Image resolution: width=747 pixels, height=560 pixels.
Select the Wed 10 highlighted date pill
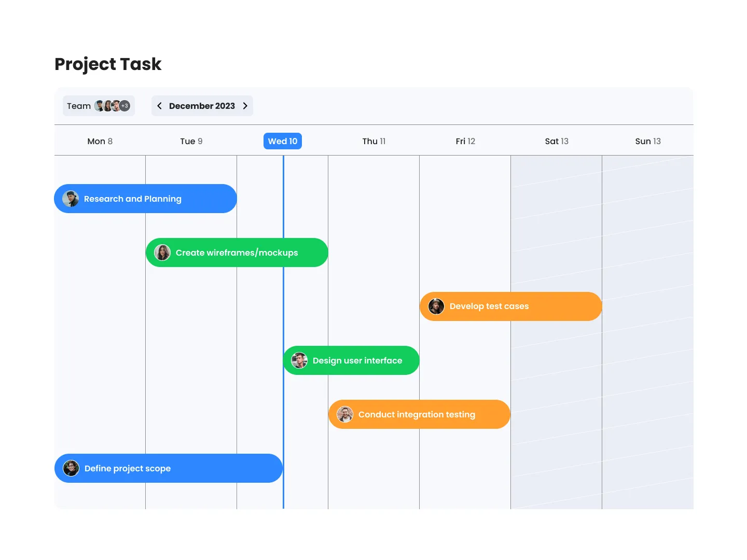(x=282, y=141)
